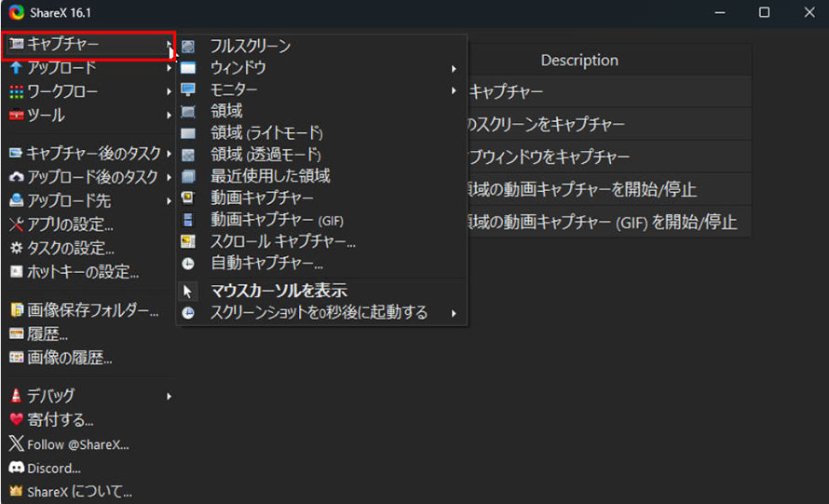Expand the ツール submenu arrow

[169, 115]
